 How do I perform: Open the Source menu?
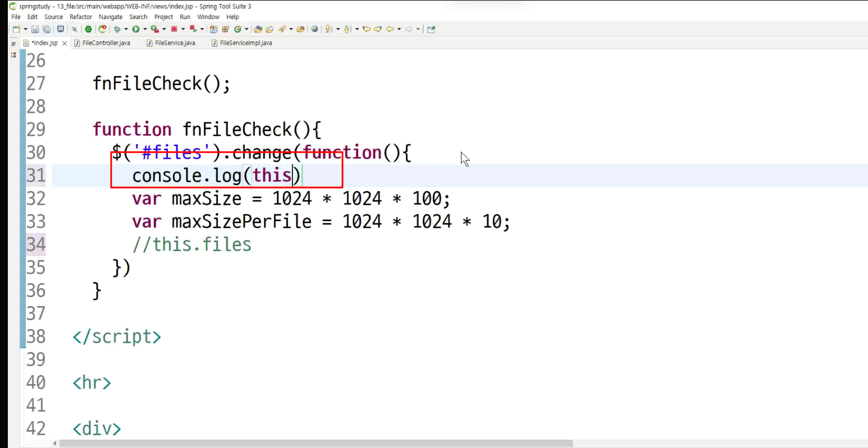pos(54,17)
